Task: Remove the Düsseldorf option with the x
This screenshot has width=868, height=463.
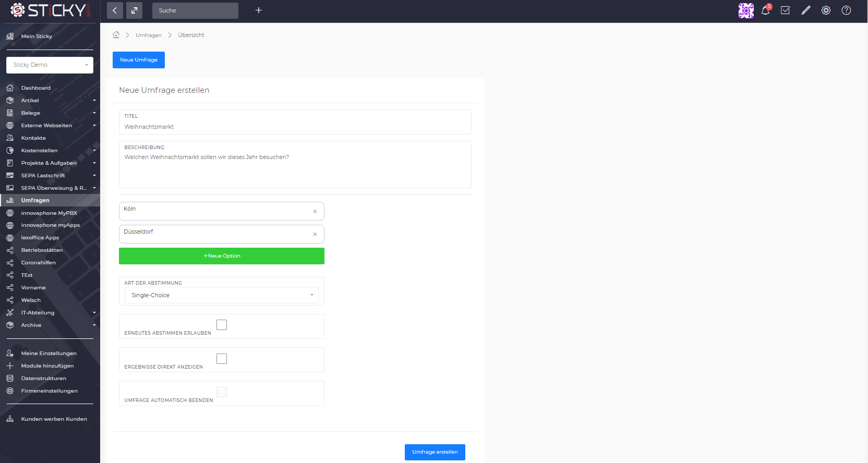Action: tap(315, 234)
